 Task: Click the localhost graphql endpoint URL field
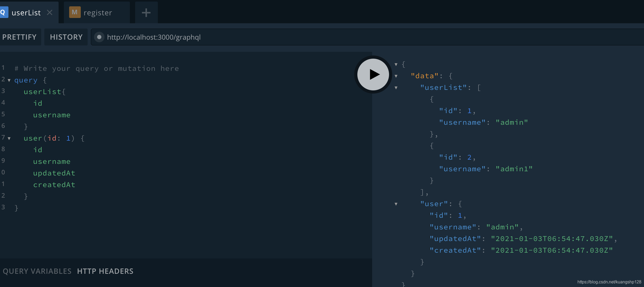coord(154,37)
